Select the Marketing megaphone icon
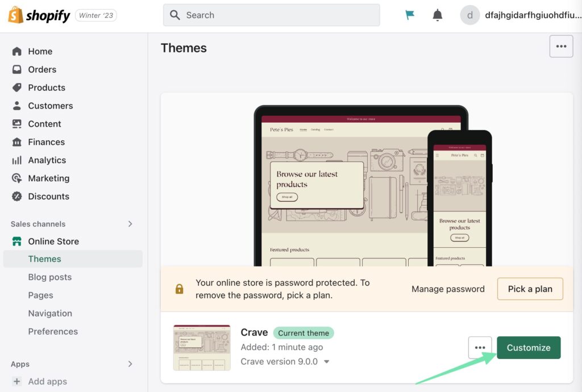The height and width of the screenshot is (392, 582). click(x=18, y=178)
